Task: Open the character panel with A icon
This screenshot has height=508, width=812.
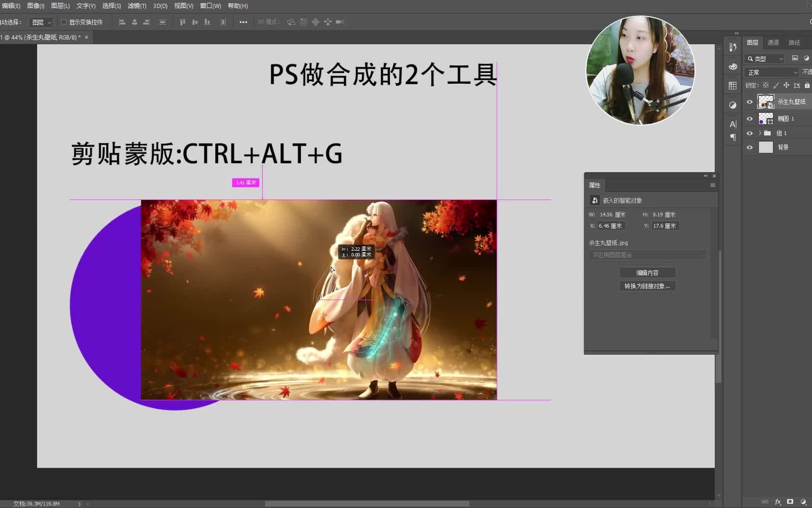Action: [x=733, y=124]
